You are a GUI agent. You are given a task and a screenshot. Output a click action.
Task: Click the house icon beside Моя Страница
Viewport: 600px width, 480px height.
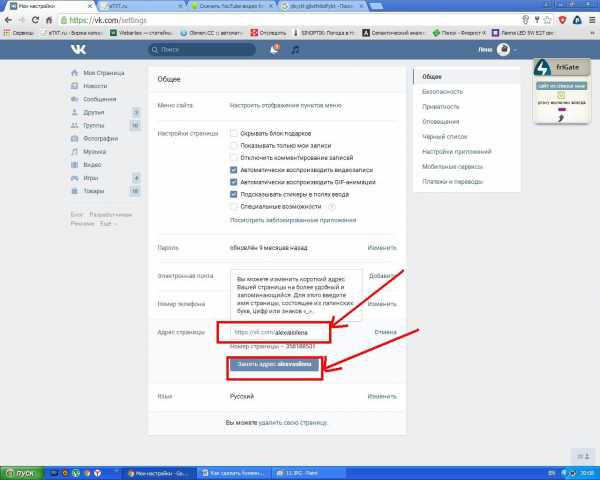point(75,73)
